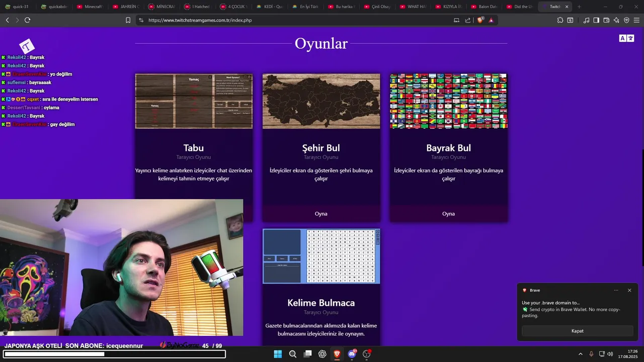The width and height of the screenshot is (644, 362).
Task: Click the microphone tray icon
Action: click(x=591, y=354)
